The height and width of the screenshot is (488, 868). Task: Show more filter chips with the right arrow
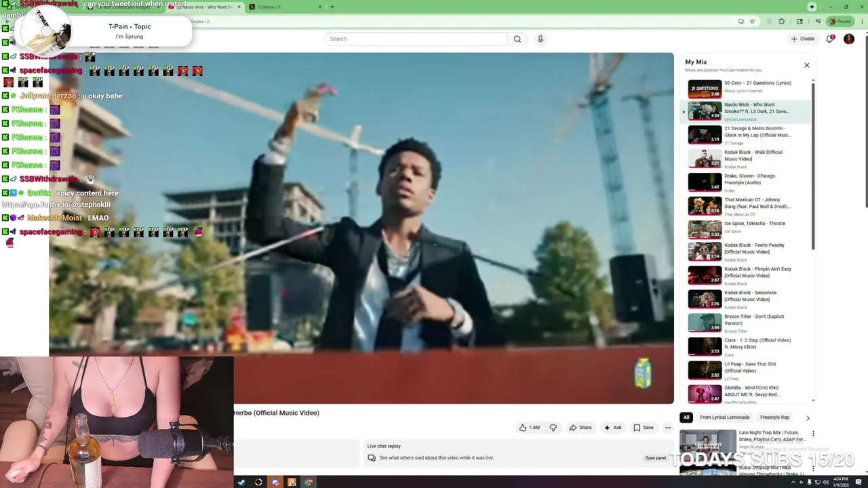(x=808, y=418)
